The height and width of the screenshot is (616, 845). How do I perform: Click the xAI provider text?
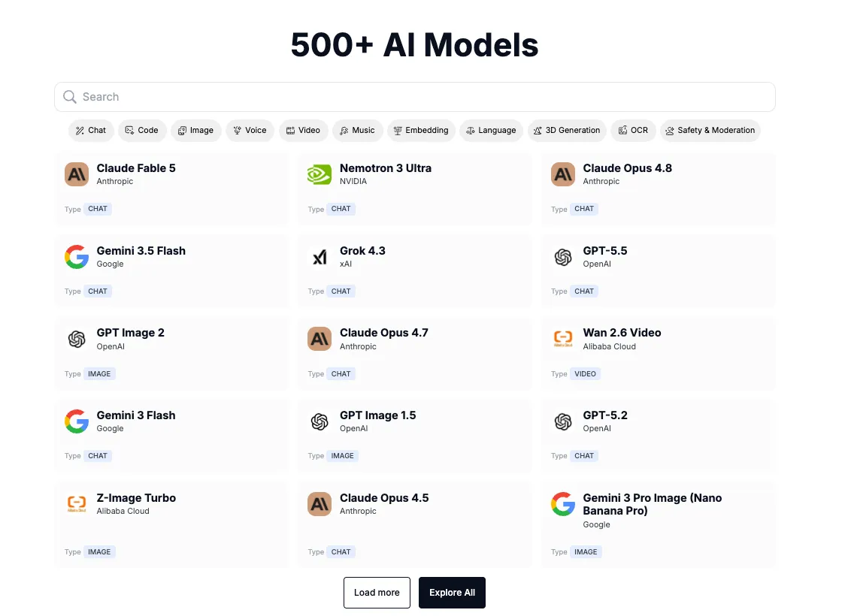345,264
